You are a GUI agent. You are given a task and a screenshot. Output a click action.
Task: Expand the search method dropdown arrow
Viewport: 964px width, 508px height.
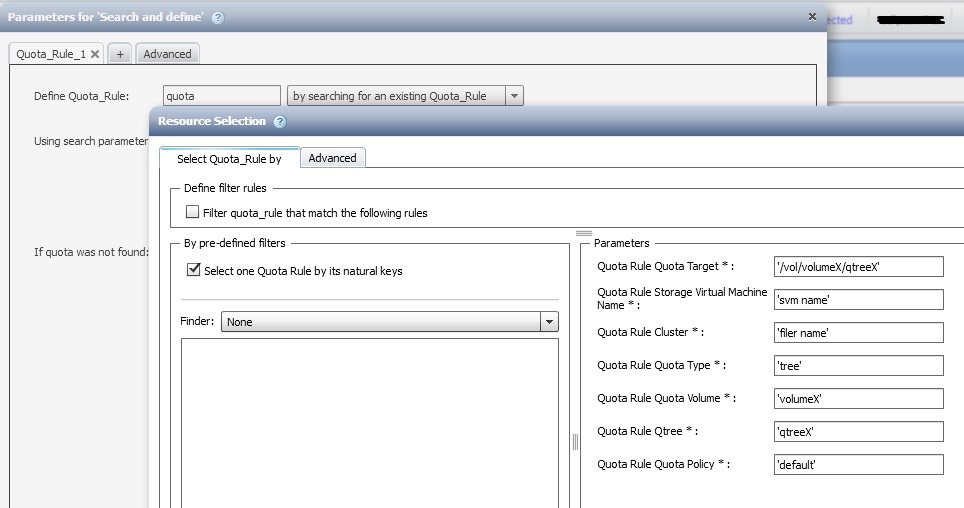[514, 96]
